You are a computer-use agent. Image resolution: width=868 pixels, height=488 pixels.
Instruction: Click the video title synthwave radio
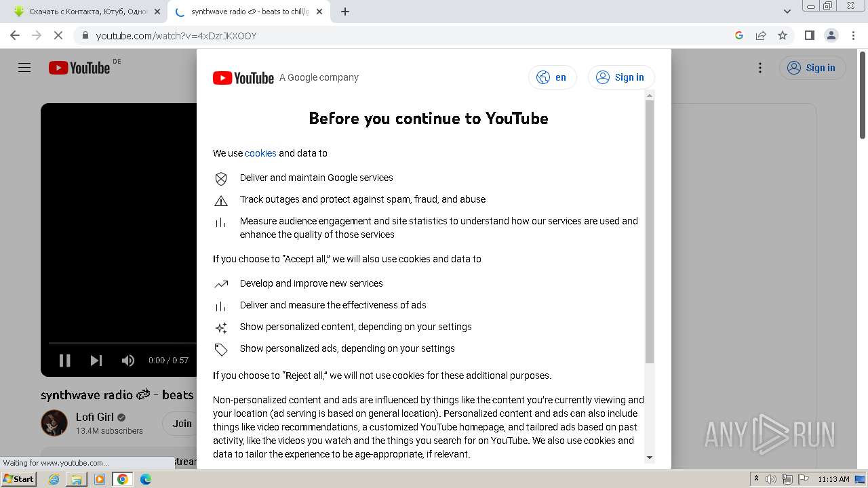point(117,394)
